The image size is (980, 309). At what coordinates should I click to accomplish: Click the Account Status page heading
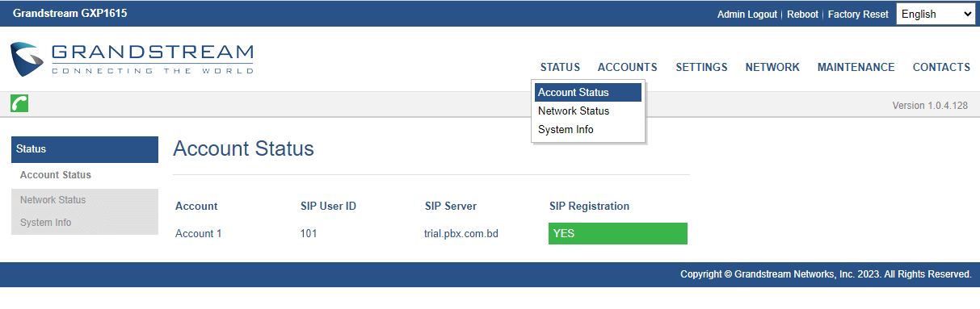click(243, 149)
